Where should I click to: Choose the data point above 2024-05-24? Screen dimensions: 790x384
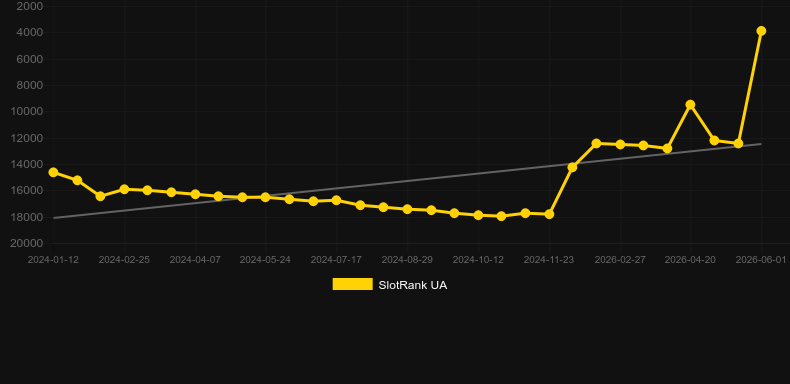pyautogui.click(x=266, y=198)
